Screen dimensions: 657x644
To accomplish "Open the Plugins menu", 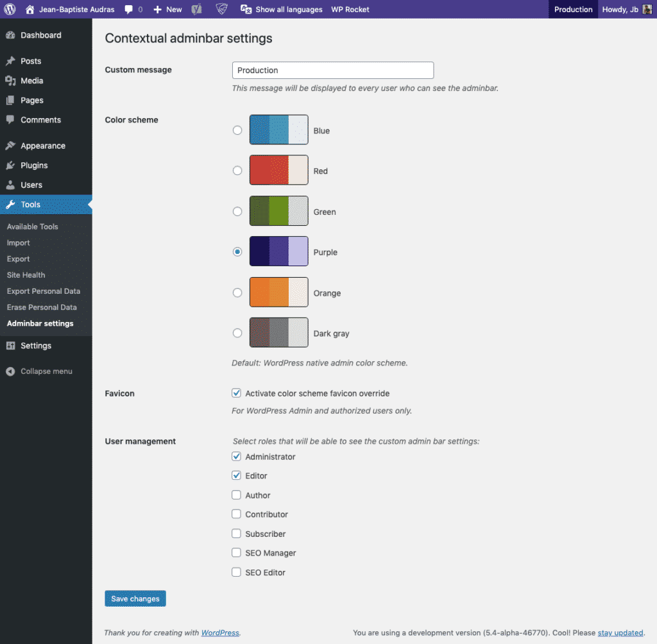I will coord(46,165).
